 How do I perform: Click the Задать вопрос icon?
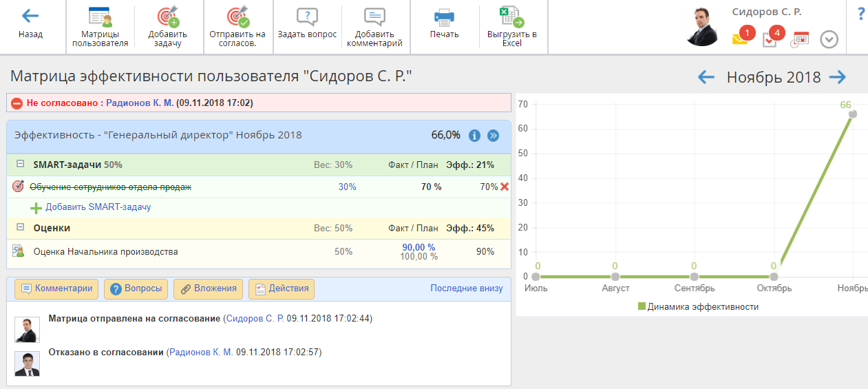pos(307,17)
